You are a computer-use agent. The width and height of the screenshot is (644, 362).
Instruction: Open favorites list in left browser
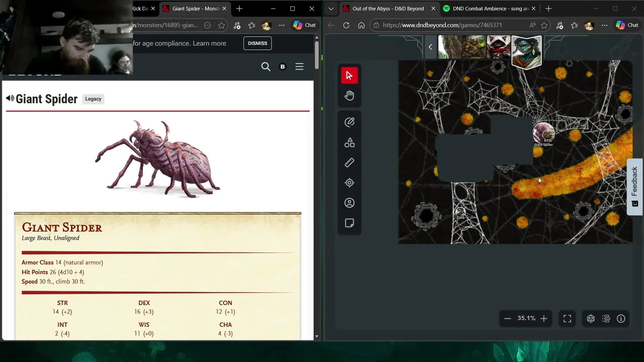[x=252, y=25]
